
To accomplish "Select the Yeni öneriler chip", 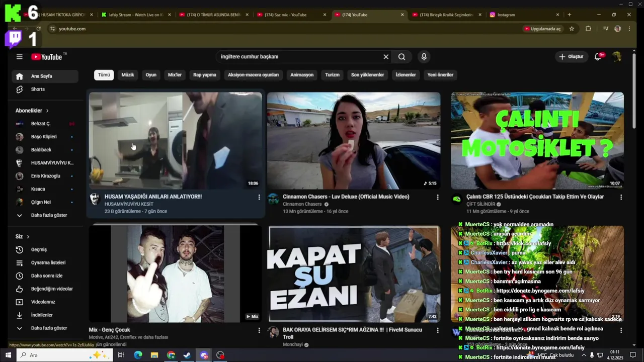I will coord(440,75).
